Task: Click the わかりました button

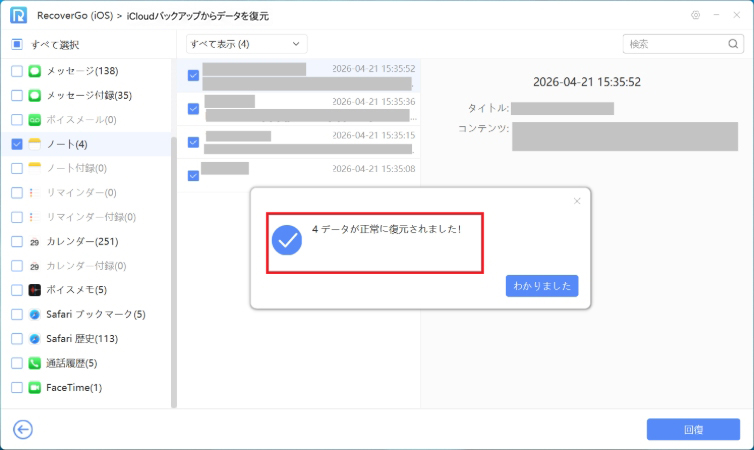Action: pyautogui.click(x=542, y=286)
